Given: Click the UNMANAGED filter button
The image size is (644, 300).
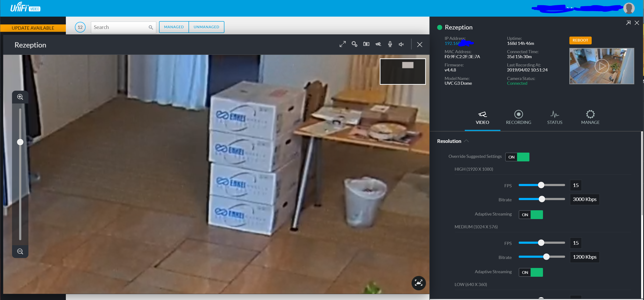Looking at the screenshot, I should click(x=206, y=27).
